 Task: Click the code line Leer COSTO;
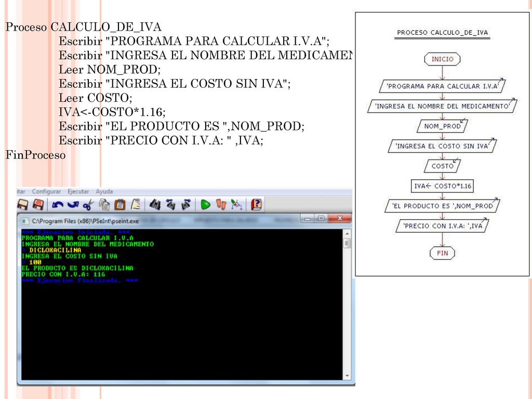click(x=96, y=98)
